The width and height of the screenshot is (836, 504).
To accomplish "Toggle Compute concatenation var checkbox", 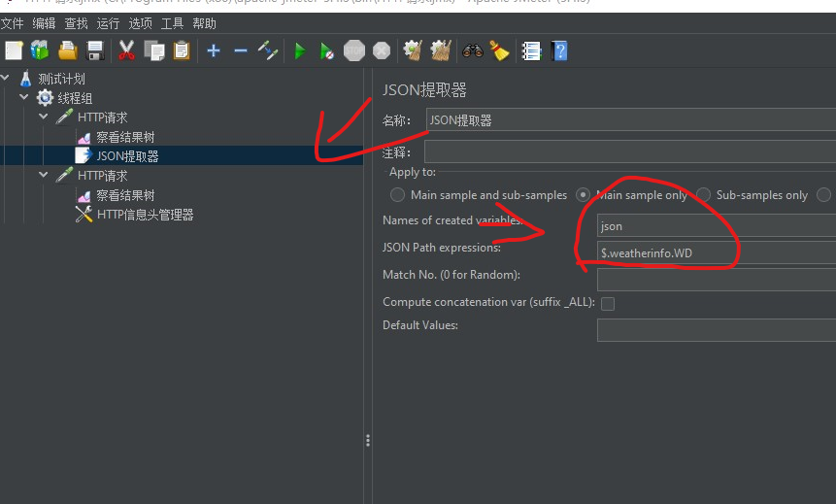I will 608,303.
